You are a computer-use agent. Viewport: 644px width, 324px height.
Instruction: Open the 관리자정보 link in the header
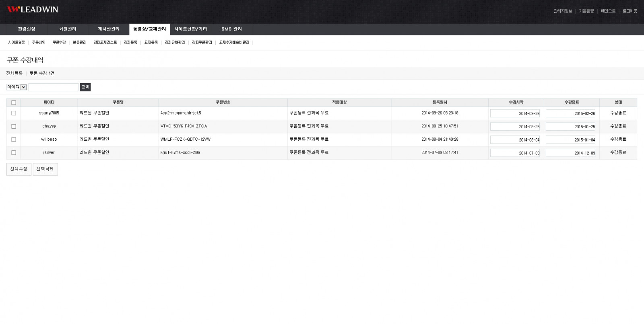[x=563, y=11]
